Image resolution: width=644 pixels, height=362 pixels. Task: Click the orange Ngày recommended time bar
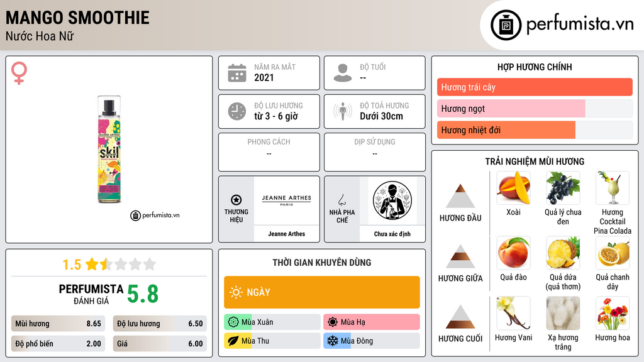322,292
